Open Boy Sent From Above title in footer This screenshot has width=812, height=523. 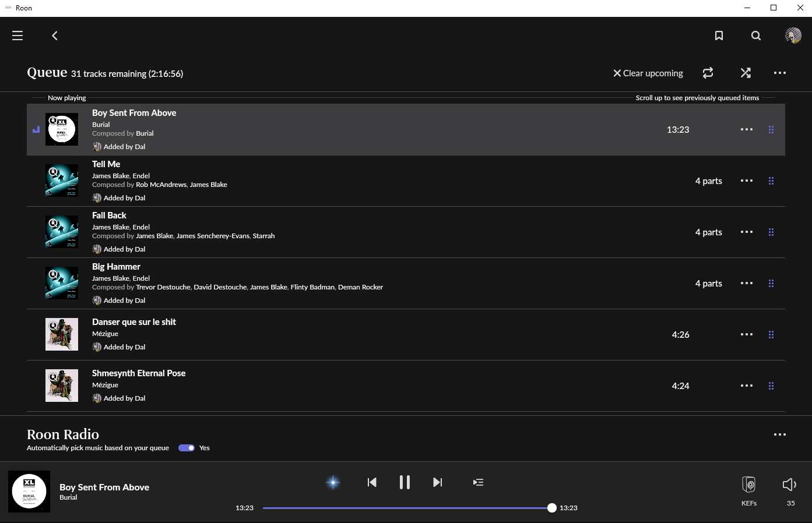coord(104,487)
